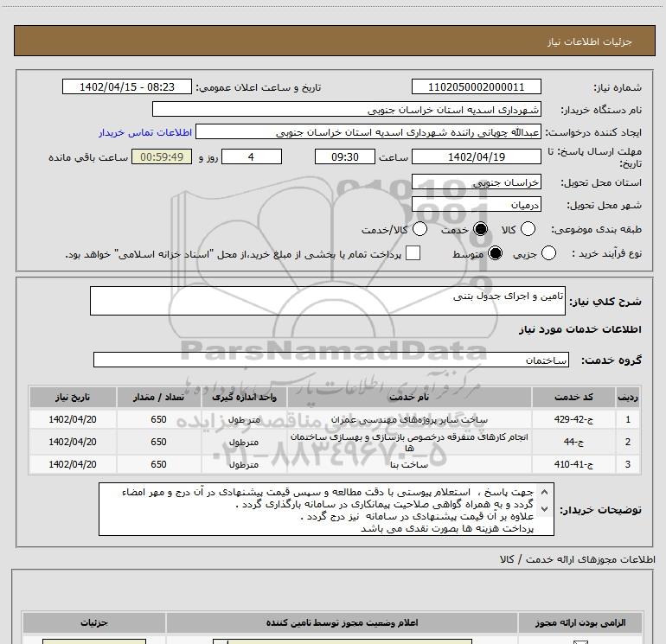The image size is (666, 644).
Task: Click the buyer notes text area
Action: point(326,509)
